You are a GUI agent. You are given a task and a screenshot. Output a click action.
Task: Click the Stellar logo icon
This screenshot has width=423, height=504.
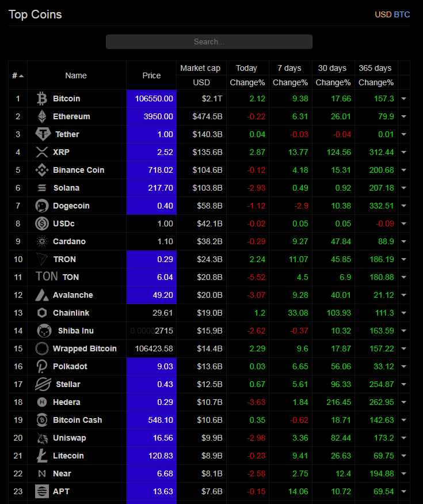click(x=43, y=384)
